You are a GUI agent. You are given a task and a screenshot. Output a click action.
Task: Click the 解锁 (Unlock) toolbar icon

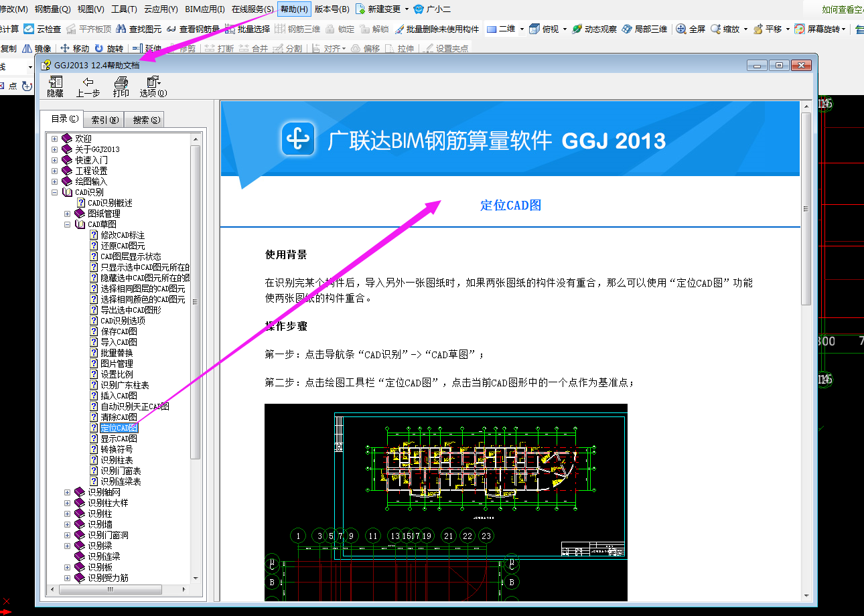click(364, 29)
